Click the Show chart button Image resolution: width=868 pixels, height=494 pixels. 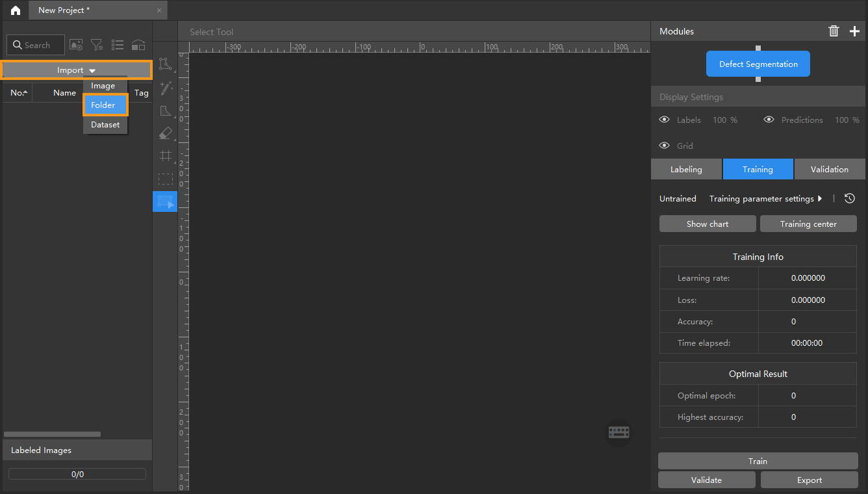pos(708,224)
